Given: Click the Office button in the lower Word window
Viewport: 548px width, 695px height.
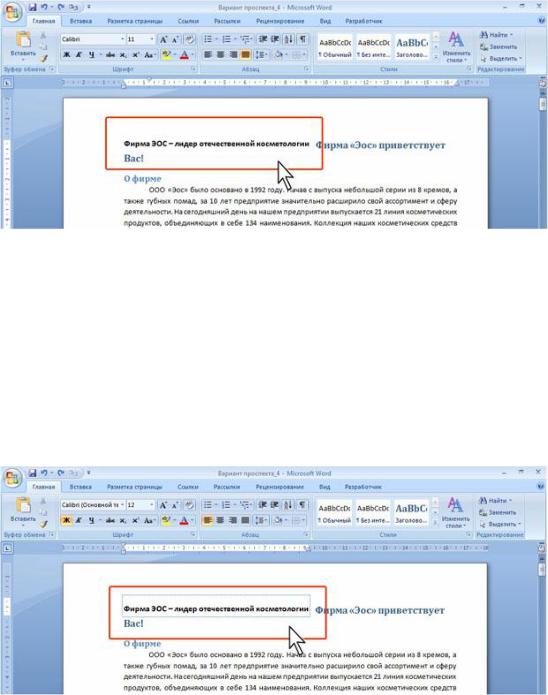Looking at the screenshot, I should pos(12,478).
